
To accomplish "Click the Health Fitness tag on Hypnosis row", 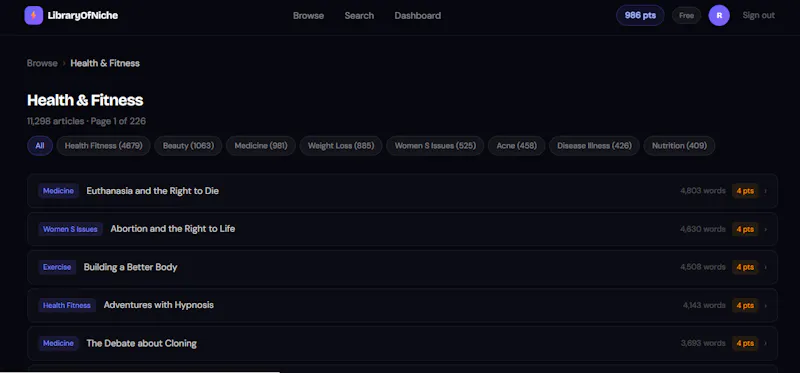I will (67, 305).
